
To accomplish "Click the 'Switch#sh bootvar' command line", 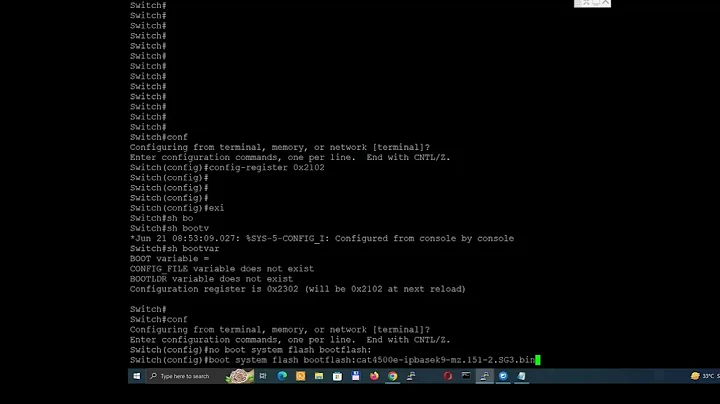I will 174,248.
